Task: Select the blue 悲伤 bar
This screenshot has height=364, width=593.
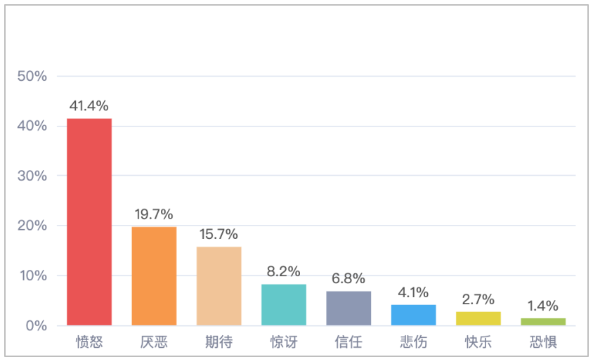Action: [413, 315]
